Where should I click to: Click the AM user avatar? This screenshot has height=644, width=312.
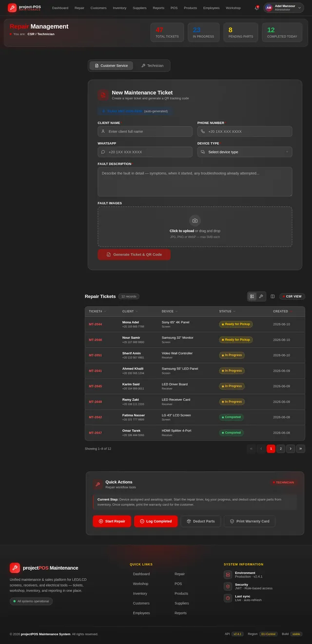click(x=269, y=8)
